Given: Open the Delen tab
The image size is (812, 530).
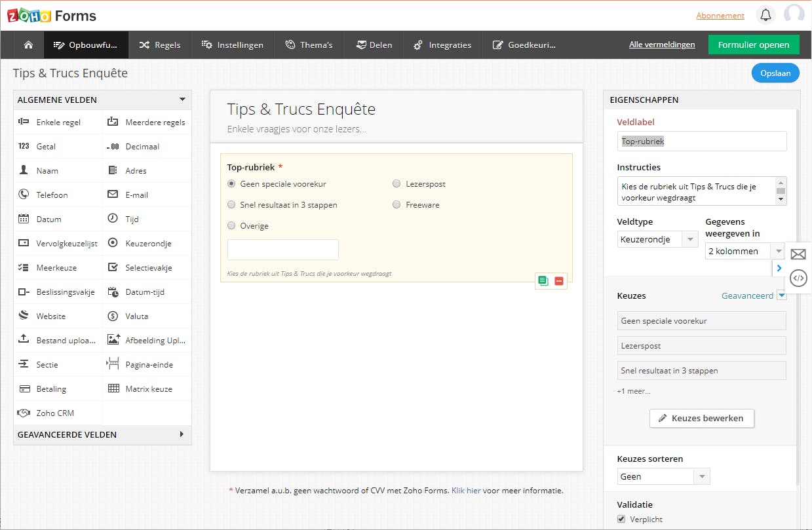Looking at the screenshot, I should tap(374, 45).
